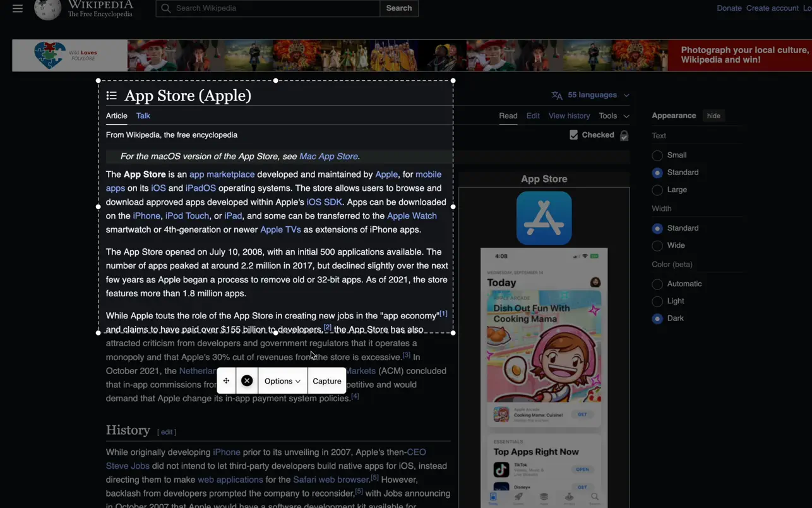Cancel the screen capture with X
The width and height of the screenshot is (812, 508).
point(247,381)
